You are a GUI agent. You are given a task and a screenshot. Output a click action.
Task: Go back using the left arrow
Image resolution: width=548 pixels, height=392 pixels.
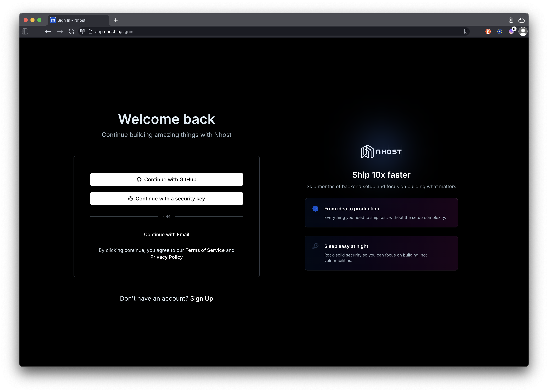[x=48, y=32]
